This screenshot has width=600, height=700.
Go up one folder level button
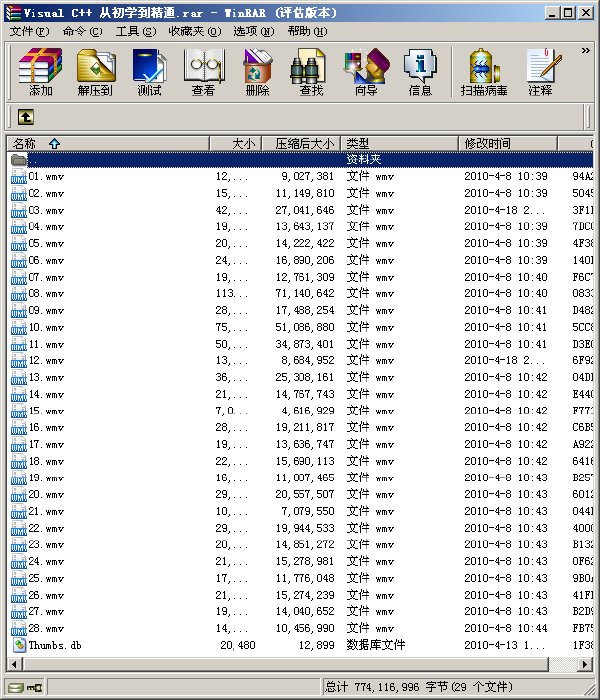coord(26,117)
